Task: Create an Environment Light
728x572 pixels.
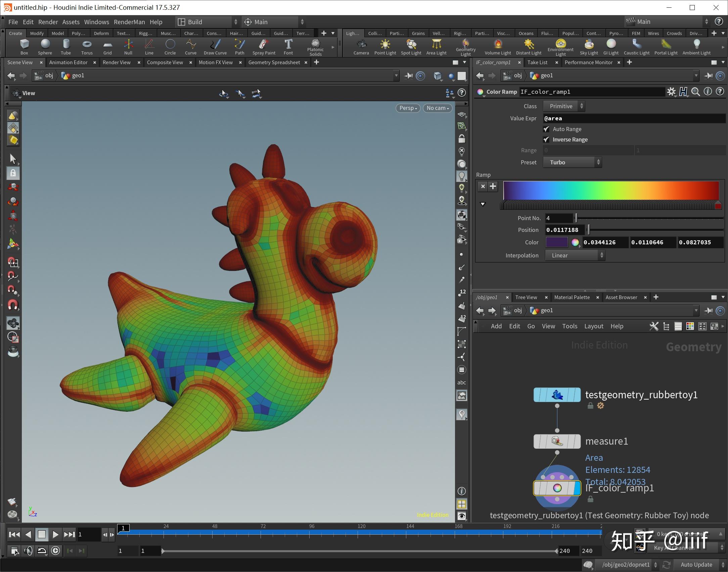Action: pyautogui.click(x=560, y=46)
